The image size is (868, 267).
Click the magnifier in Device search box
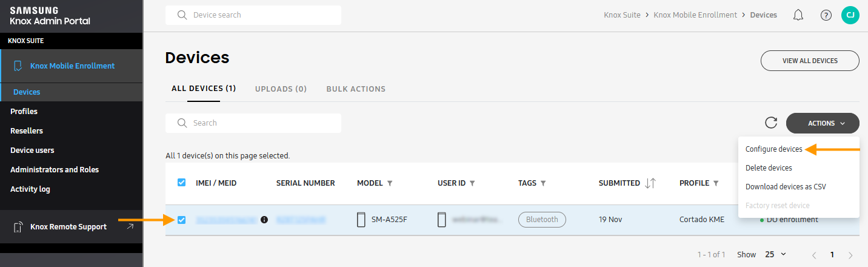point(182,15)
